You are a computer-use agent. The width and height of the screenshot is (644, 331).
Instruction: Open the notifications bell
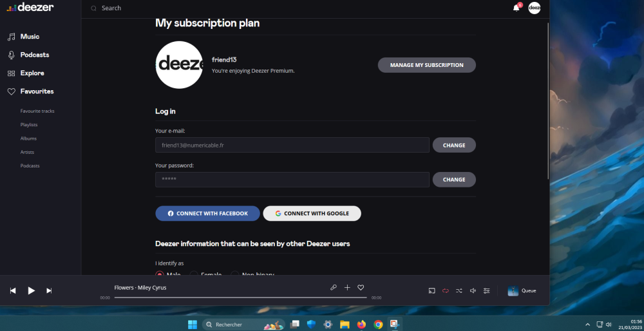click(x=516, y=8)
